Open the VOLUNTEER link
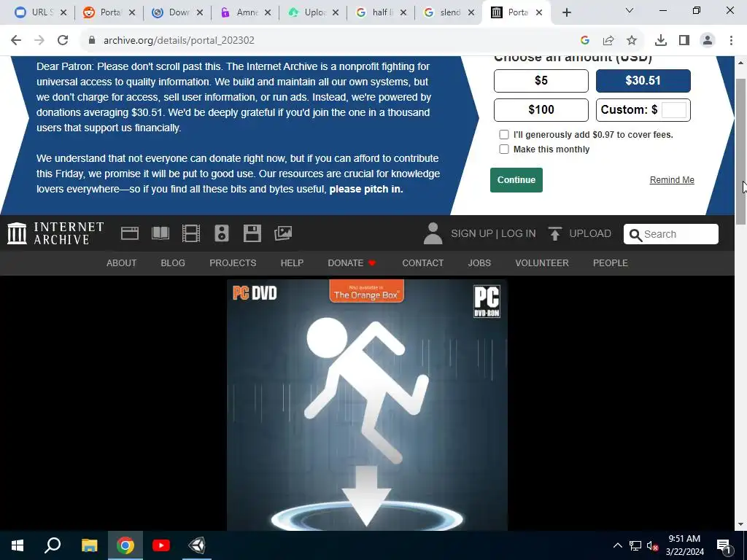The width and height of the screenshot is (747, 560). (x=542, y=262)
